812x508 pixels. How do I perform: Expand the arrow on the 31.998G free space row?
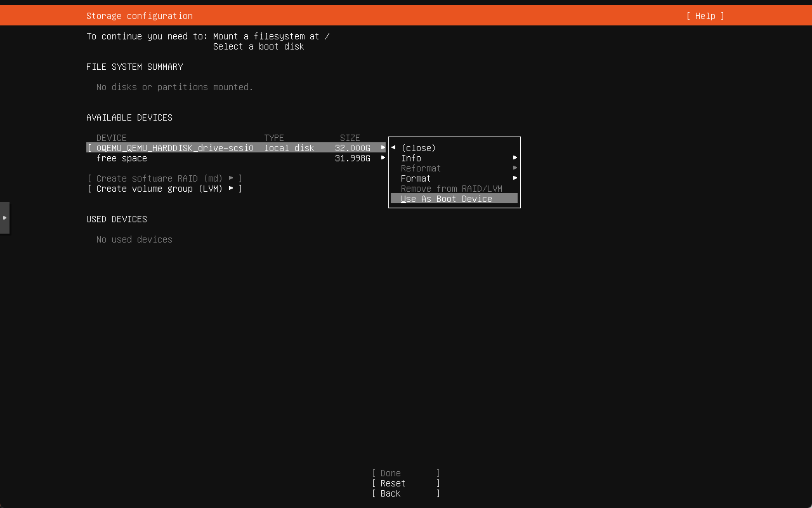click(383, 158)
